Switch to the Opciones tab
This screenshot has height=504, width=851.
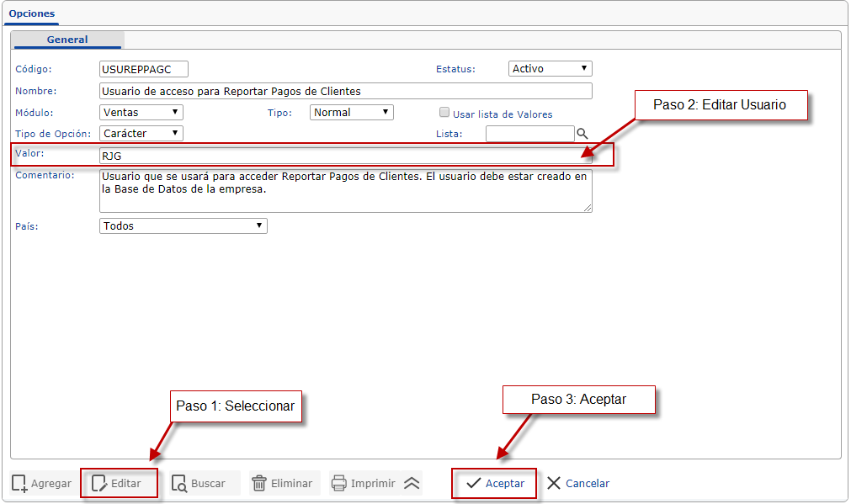[32, 13]
